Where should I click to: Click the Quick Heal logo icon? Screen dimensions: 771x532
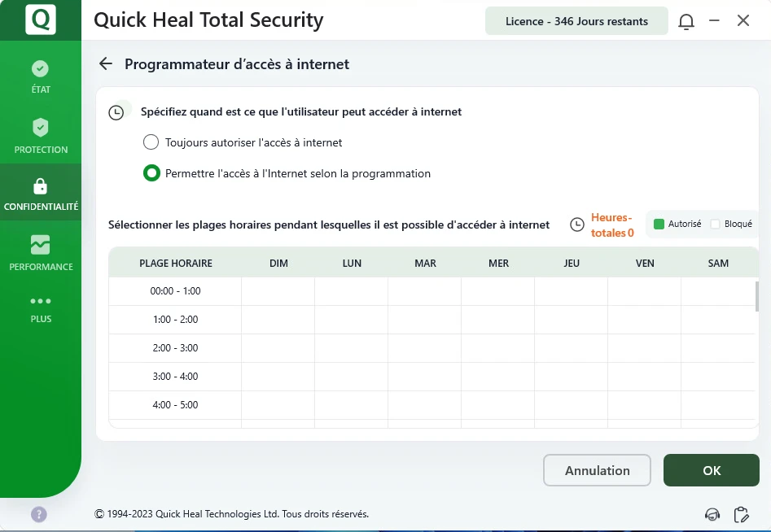(x=41, y=20)
